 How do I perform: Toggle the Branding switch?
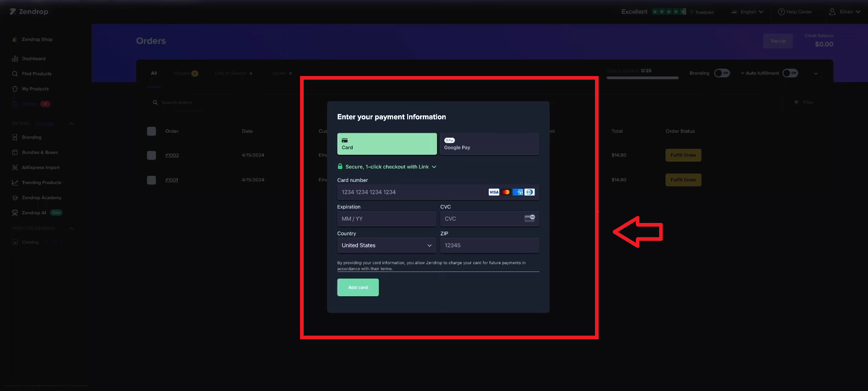pyautogui.click(x=722, y=73)
